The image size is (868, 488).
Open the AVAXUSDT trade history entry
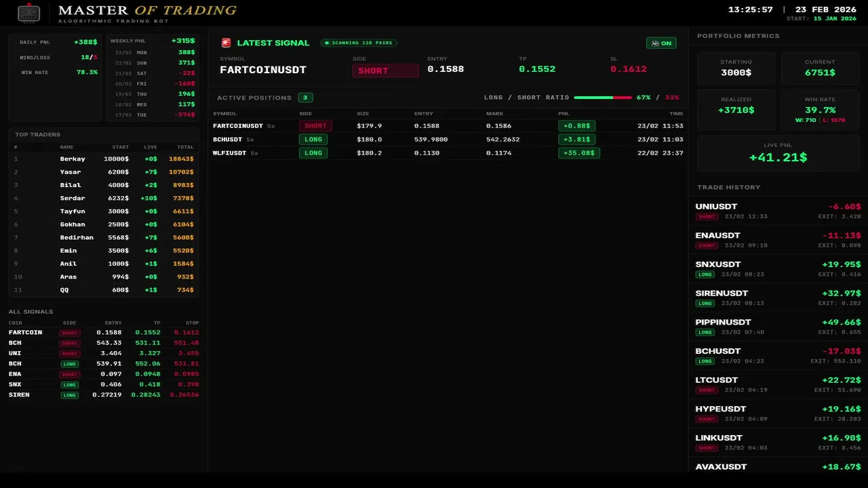click(778, 466)
